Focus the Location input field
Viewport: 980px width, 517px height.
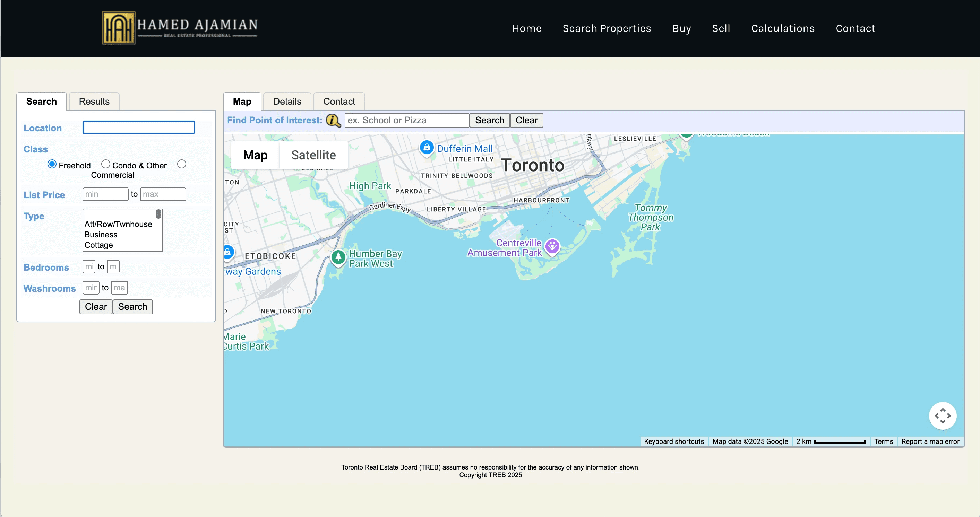point(138,128)
